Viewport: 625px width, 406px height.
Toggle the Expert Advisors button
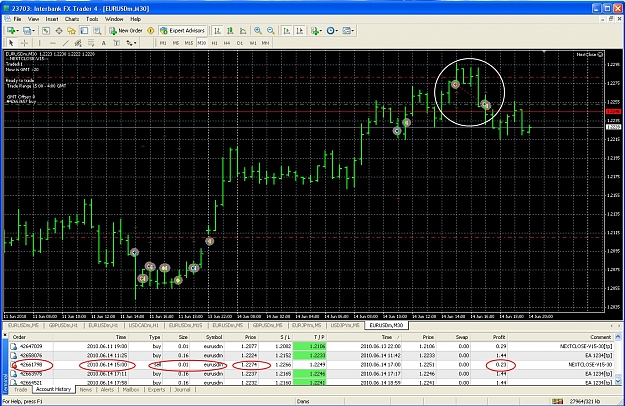tap(182, 31)
